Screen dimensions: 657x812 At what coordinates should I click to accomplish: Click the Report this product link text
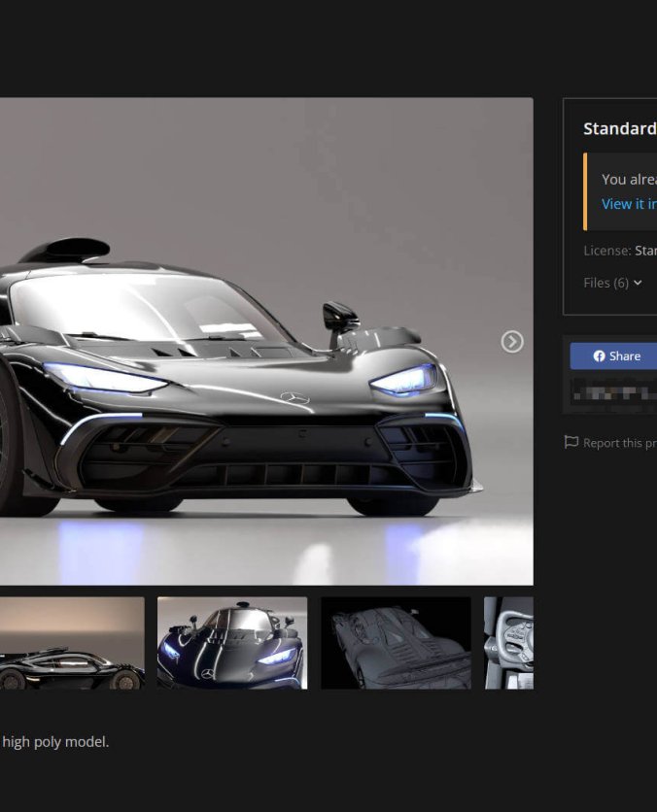620,443
